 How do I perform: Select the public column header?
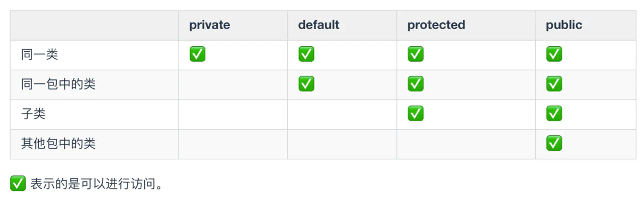[x=564, y=25]
